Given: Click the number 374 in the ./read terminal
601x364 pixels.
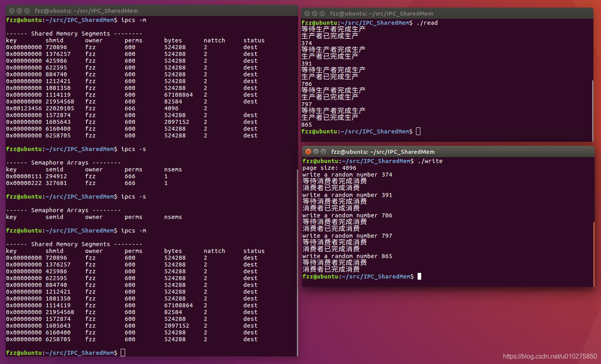Looking at the screenshot, I should click(x=306, y=43).
